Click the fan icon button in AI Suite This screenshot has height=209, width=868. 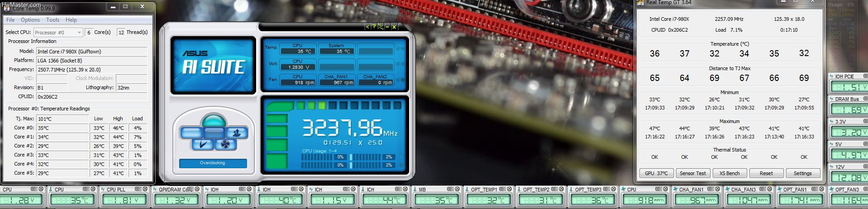coord(225,144)
